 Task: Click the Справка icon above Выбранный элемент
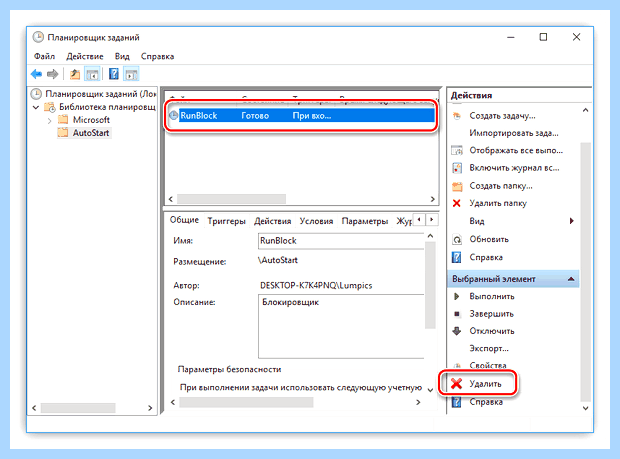click(457, 257)
